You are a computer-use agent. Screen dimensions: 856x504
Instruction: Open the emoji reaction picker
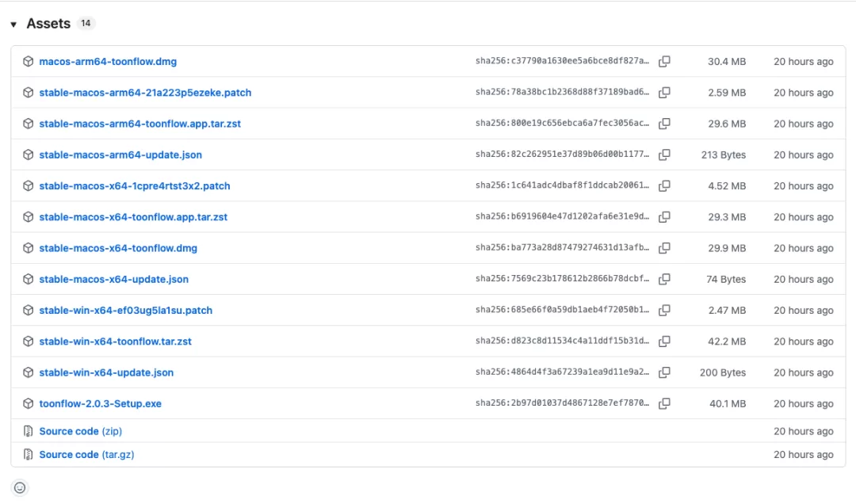click(x=20, y=487)
